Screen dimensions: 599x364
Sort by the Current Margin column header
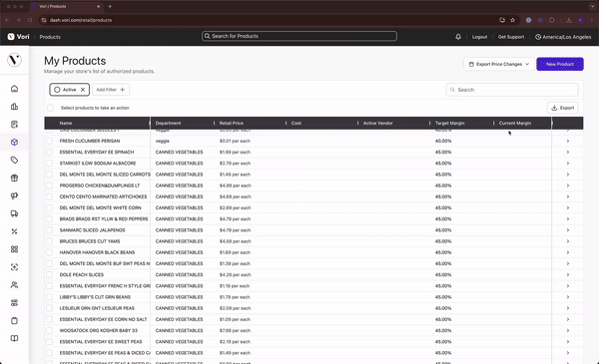(x=514, y=123)
